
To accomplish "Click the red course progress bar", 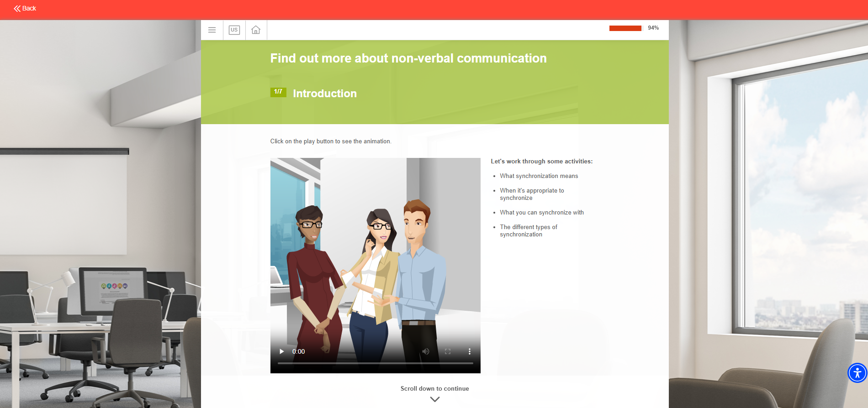I will point(625,28).
